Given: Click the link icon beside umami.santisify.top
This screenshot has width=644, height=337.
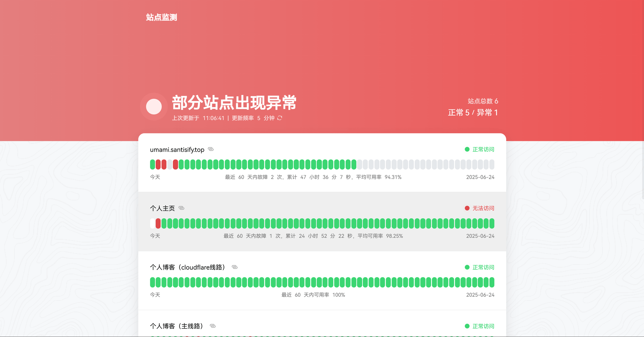Looking at the screenshot, I should 211,149.
